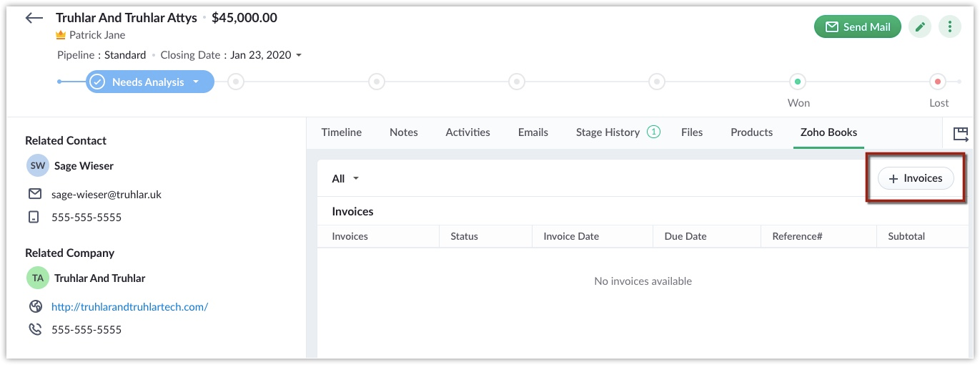Click the email envelope icon beside sage-wieser

(x=34, y=194)
